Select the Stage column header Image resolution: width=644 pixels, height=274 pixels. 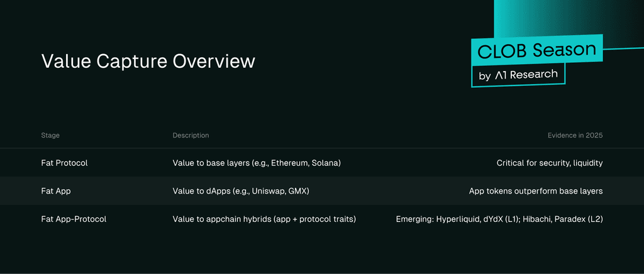pyautogui.click(x=50, y=135)
